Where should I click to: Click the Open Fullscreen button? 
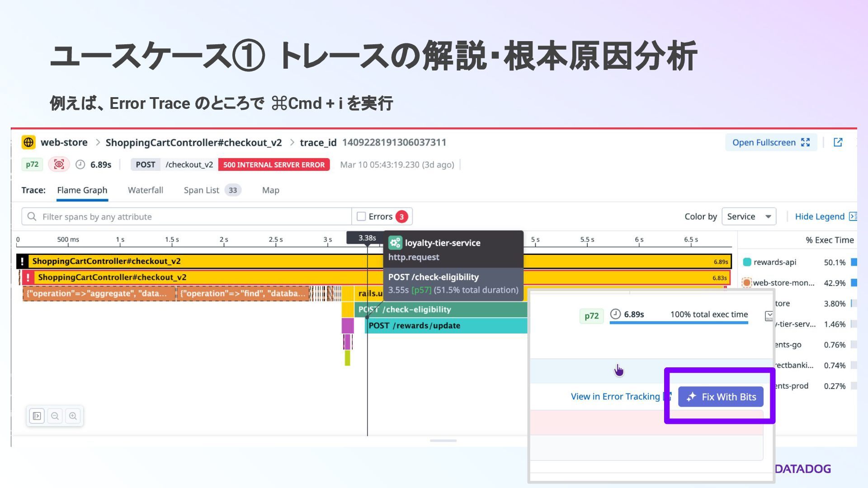click(x=770, y=142)
